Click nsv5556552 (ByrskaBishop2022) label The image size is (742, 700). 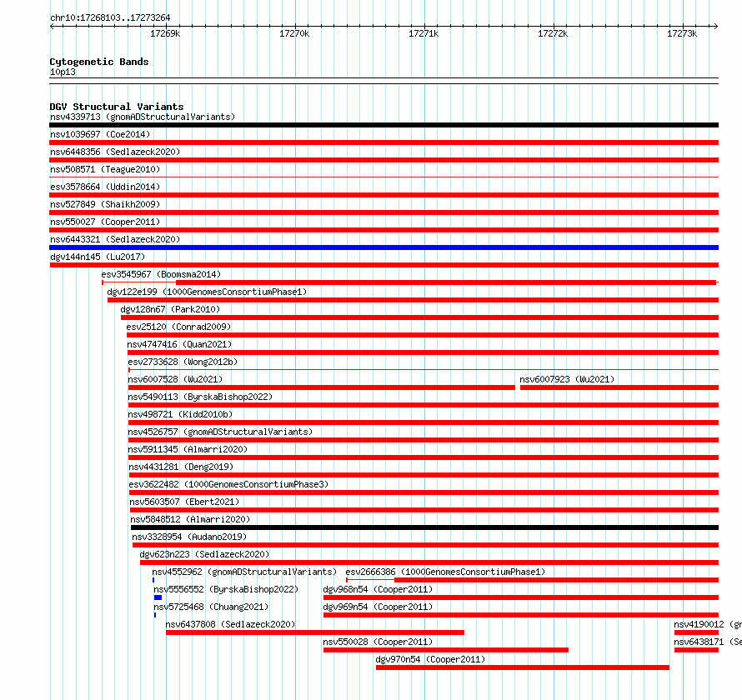tap(226, 589)
